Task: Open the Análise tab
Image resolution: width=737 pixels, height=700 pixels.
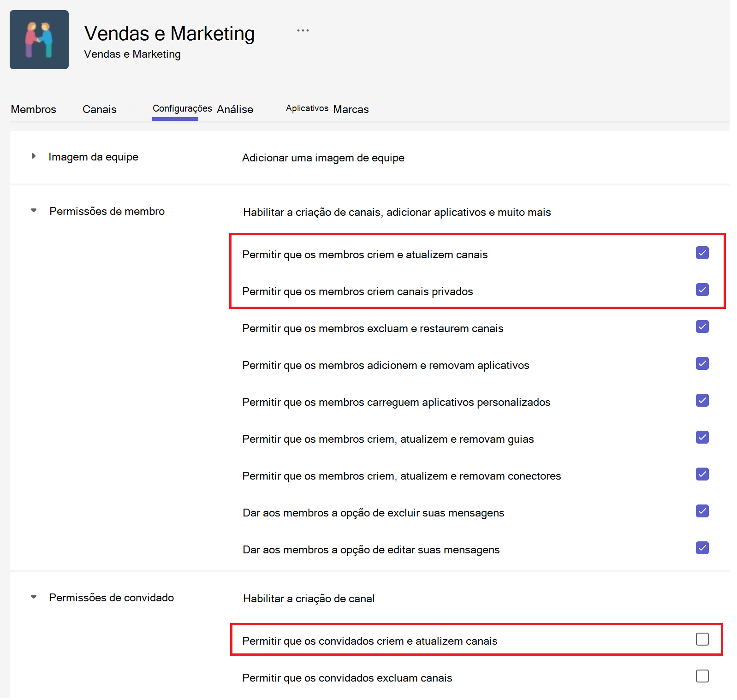Action: tap(235, 109)
